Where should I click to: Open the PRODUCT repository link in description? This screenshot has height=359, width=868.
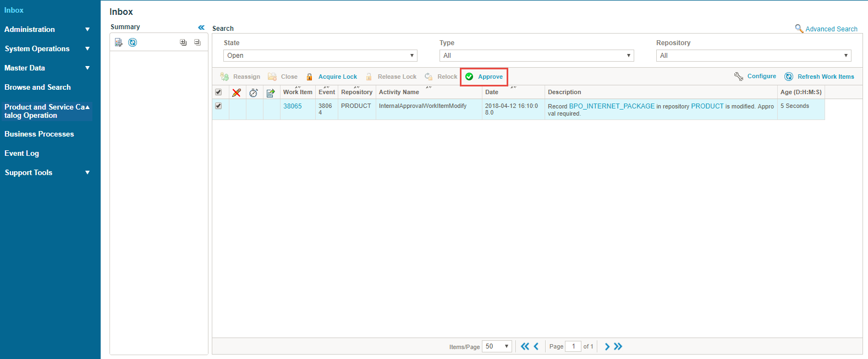707,106
